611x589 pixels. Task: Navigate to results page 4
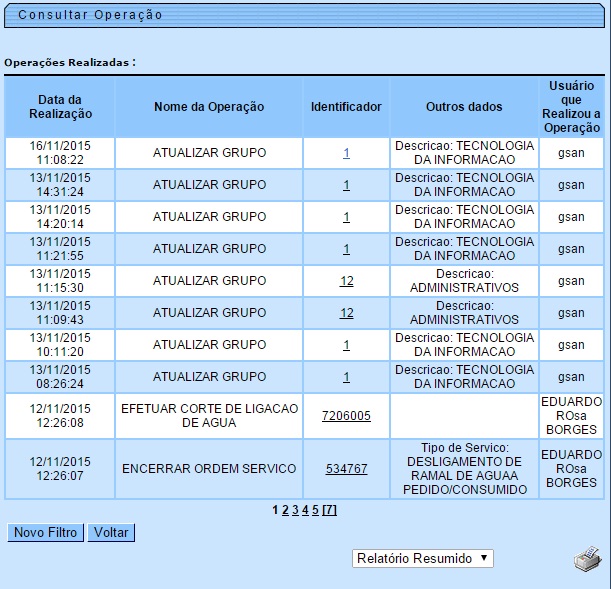[305, 510]
